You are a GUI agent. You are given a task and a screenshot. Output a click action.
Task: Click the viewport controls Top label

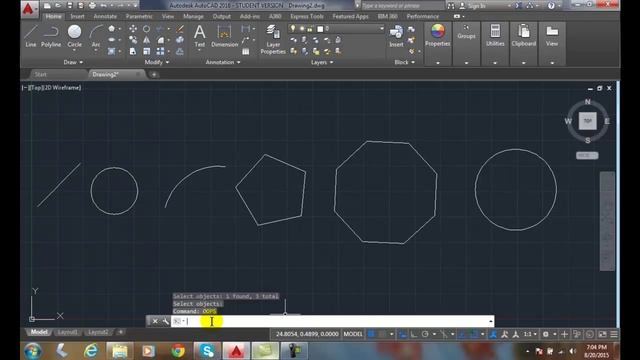pyautogui.click(x=35, y=87)
